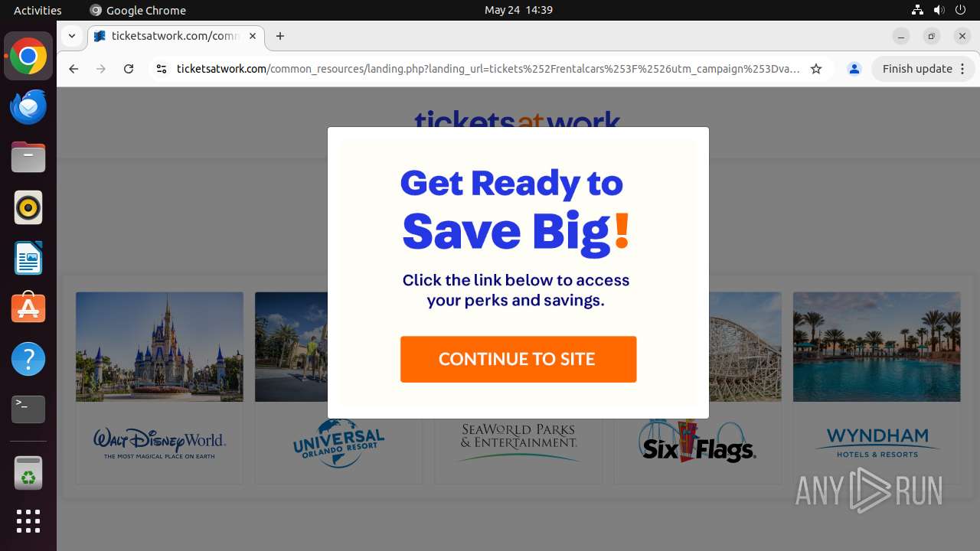Open the Files manager in dock
This screenshot has height=551, width=980.
(28, 158)
